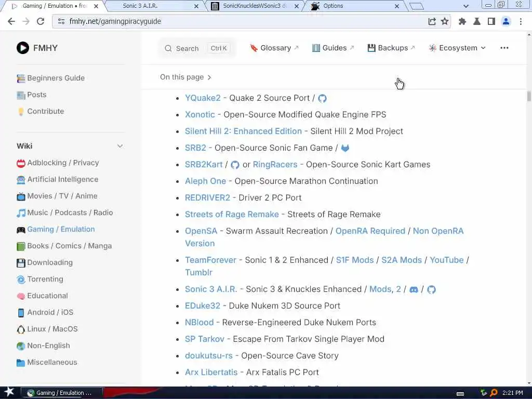Switch to the Sonic 3 A.I.R. tab
532x399 pixels.
coord(154,6)
